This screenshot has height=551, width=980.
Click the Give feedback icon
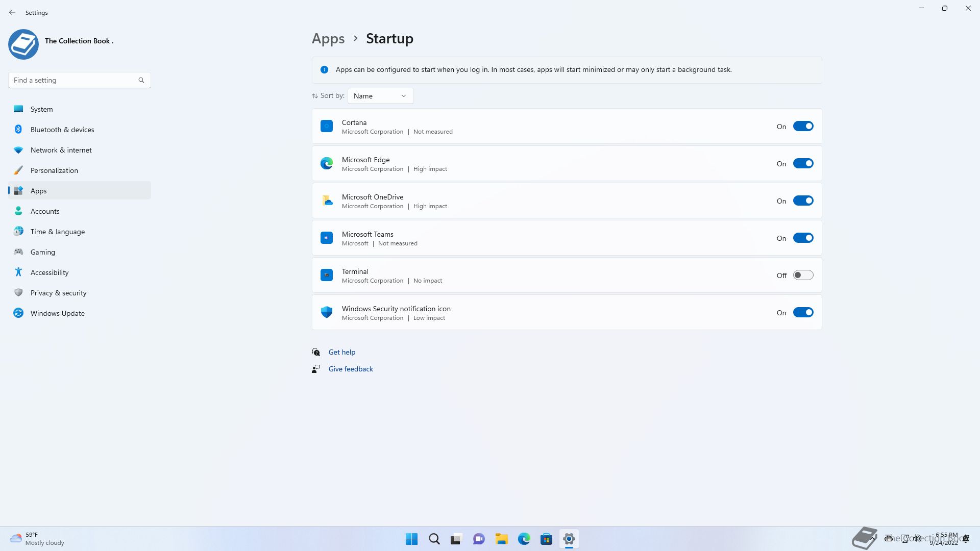click(316, 369)
